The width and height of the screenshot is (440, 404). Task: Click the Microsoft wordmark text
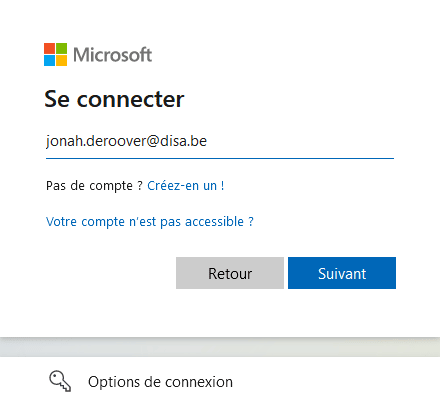pos(113,55)
